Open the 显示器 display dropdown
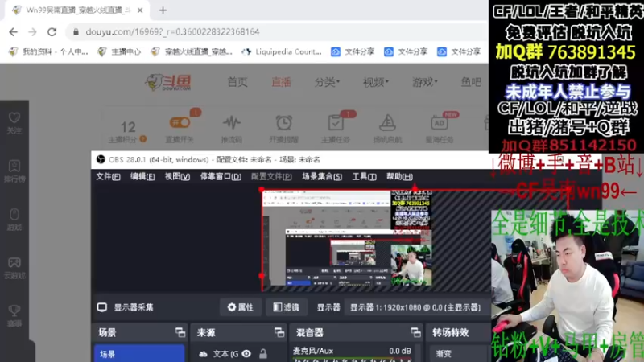 coord(415,307)
